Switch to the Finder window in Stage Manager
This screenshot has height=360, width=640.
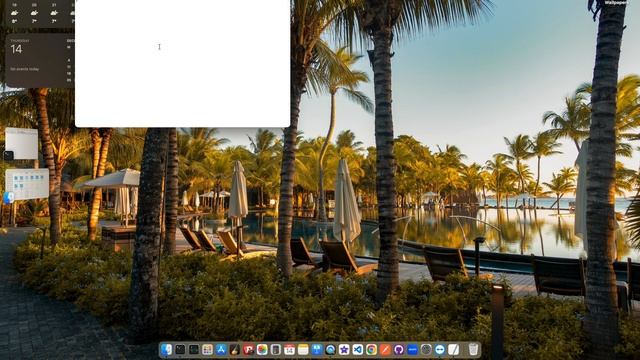(27, 184)
